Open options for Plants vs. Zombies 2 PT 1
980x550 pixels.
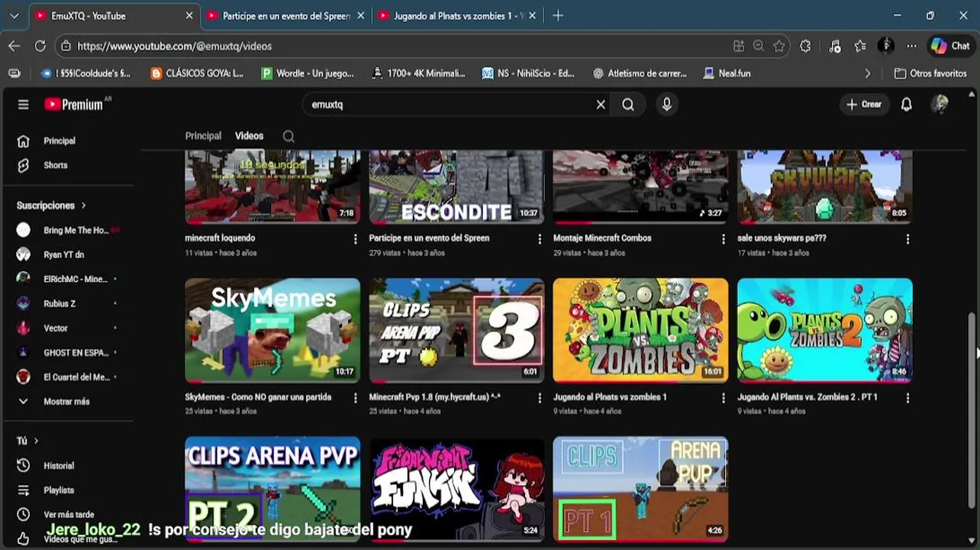907,398
